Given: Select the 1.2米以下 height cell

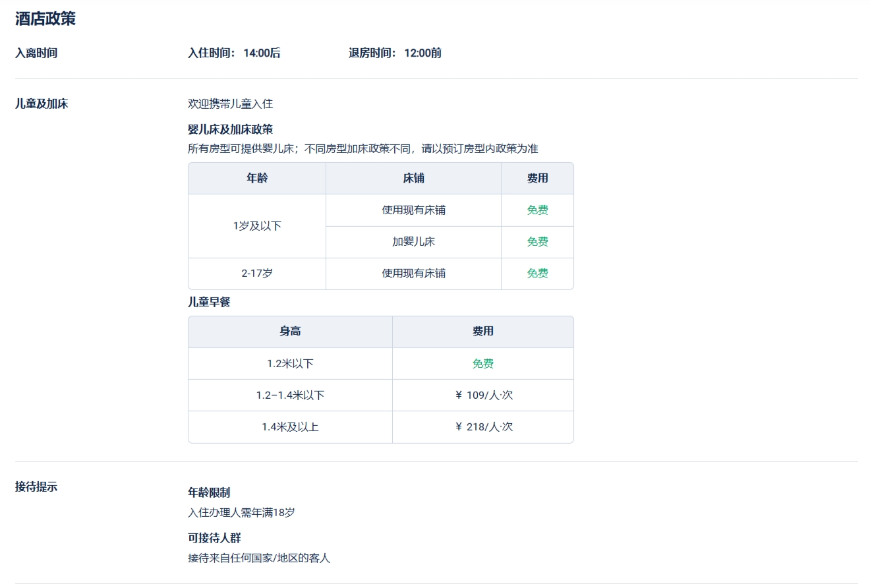Looking at the screenshot, I should tap(290, 364).
